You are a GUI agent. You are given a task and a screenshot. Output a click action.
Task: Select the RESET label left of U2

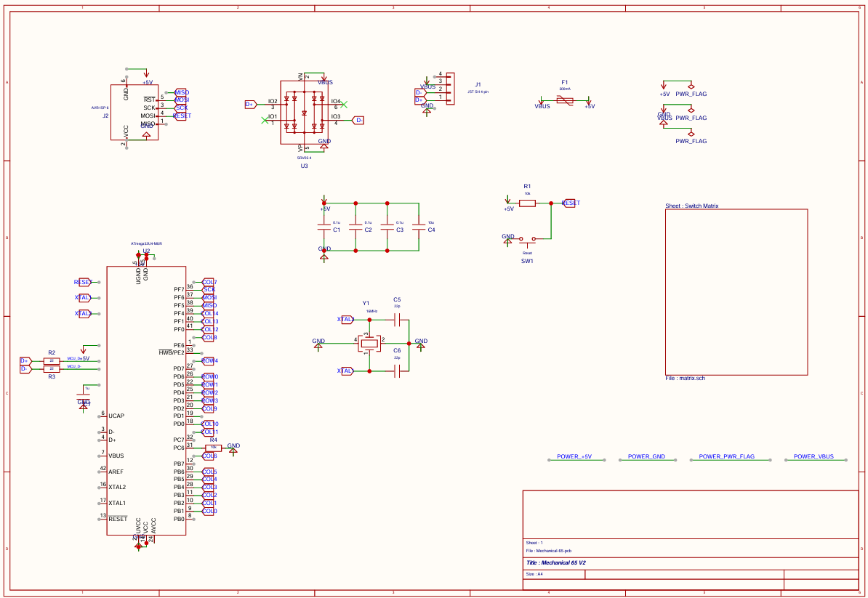83,282
